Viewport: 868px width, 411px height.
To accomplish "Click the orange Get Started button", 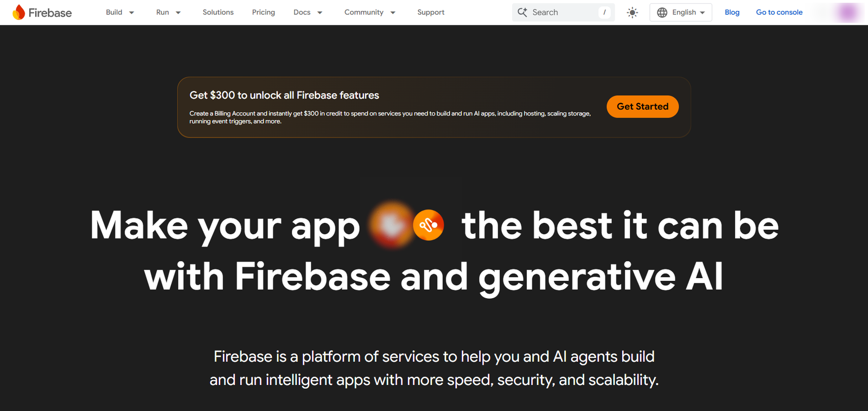I will pos(642,106).
